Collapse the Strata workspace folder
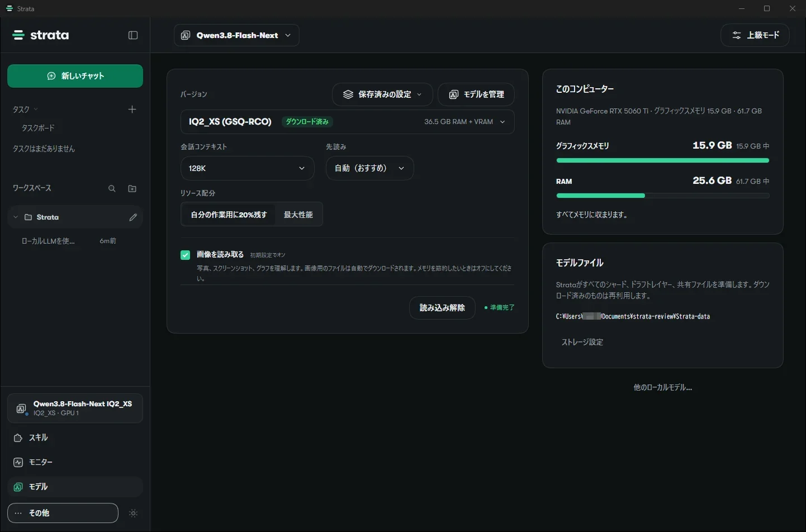 [x=16, y=217]
